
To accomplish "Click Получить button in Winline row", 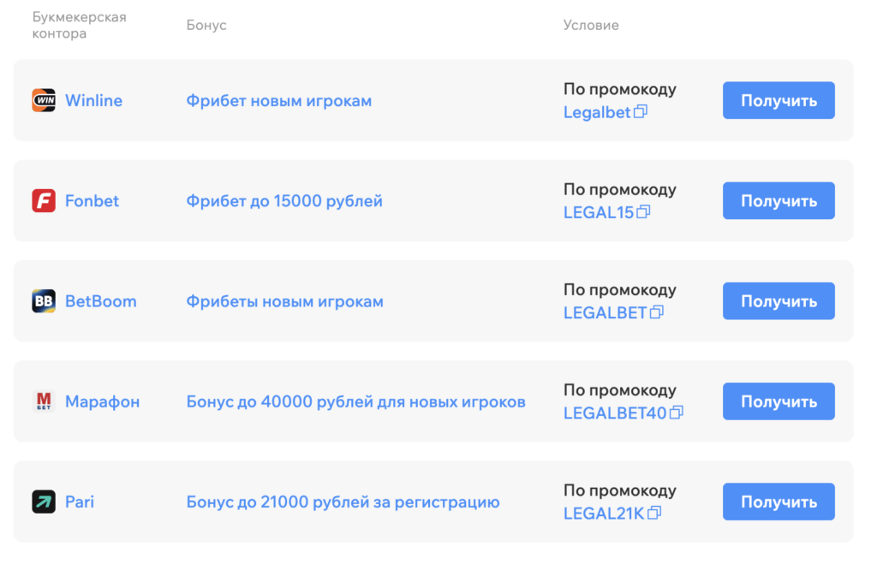I will pyautogui.click(x=779, y=101).
